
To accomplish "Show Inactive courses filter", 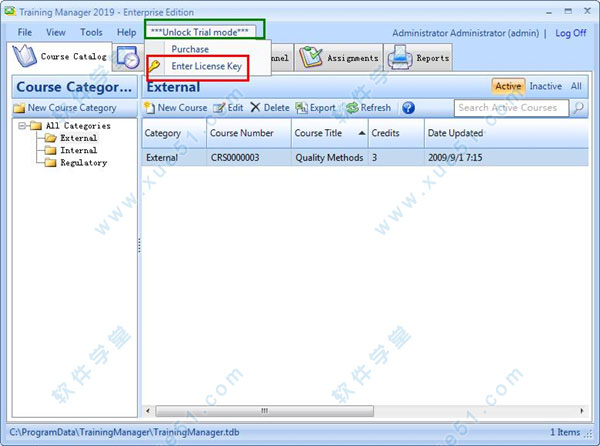I will pos(546,86).
